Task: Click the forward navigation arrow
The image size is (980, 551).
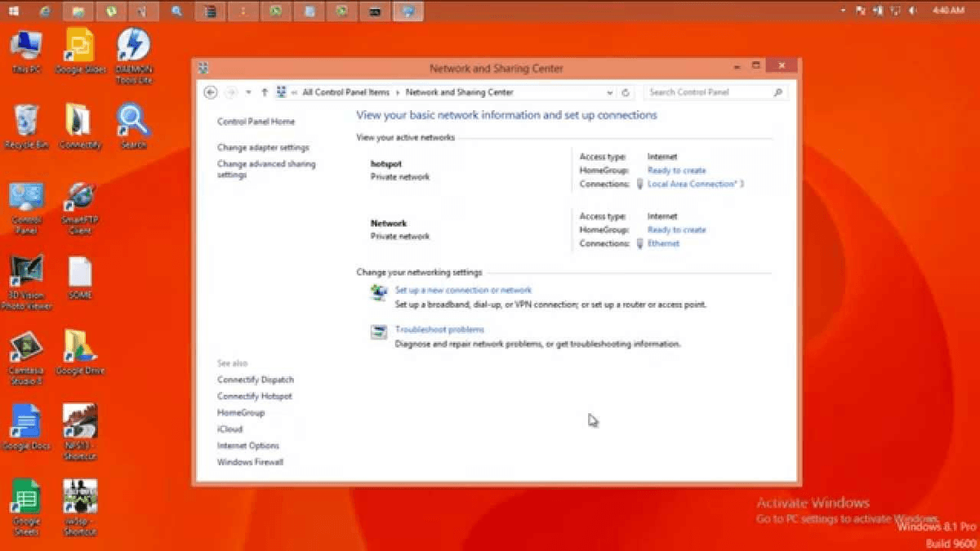Action: 231,92
